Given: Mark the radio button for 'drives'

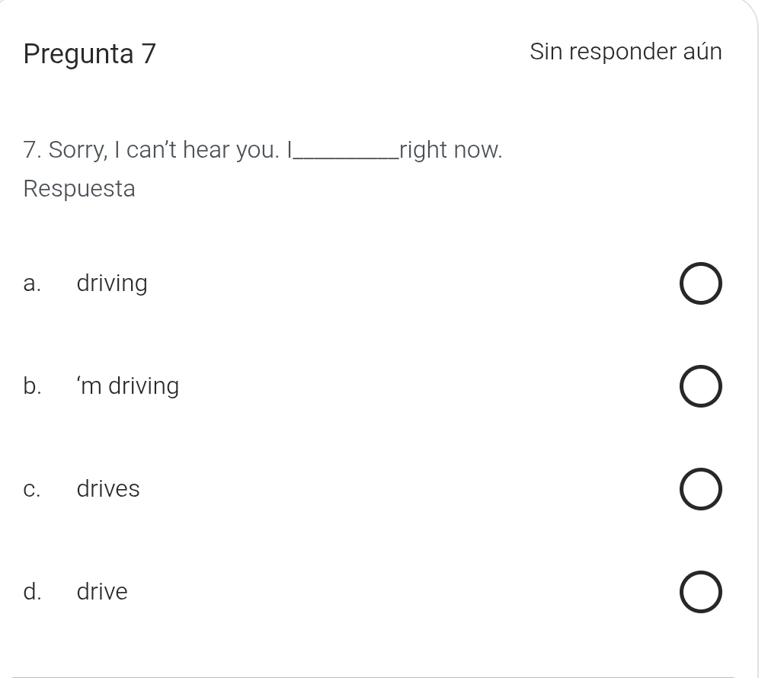Looking at the screenshot, I should 700,489.
